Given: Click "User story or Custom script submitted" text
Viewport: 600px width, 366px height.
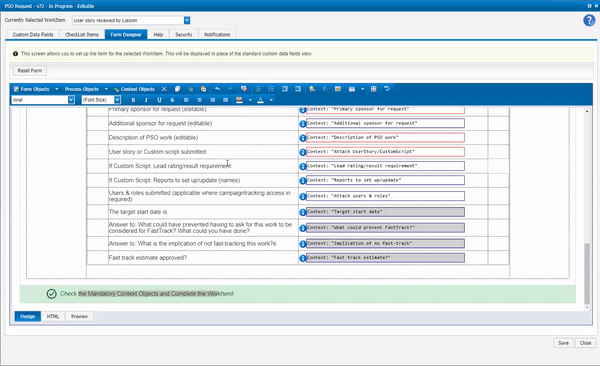Looking at the screenshot, I should pyautogui.click(x=157, y=152).
